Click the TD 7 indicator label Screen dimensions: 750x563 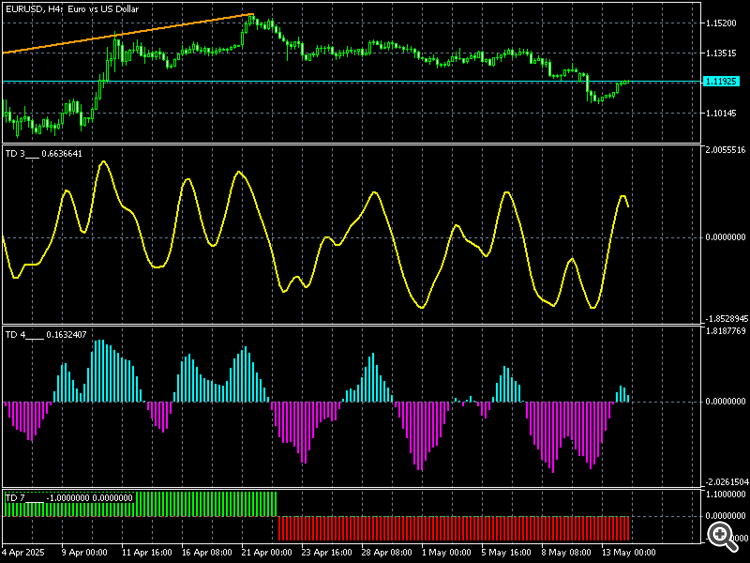(x=69, y=498)
